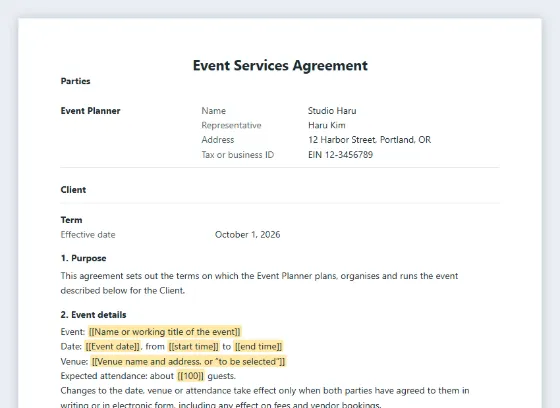Image resolution: width=560 pixels, height=408 pixels.
Task: Click the 'Tax or business ID' label
Action: 238,155
